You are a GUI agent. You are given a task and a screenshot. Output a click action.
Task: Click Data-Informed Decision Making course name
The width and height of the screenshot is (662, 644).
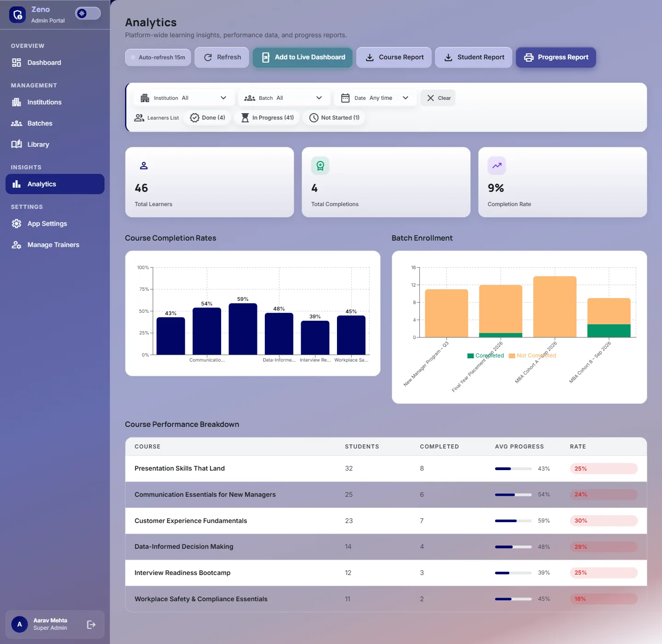pyautogui.click(x=184, y=546)
